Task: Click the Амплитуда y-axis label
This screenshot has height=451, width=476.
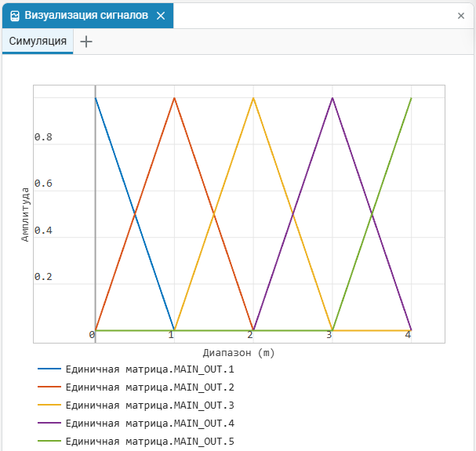Action: [25, 215]
